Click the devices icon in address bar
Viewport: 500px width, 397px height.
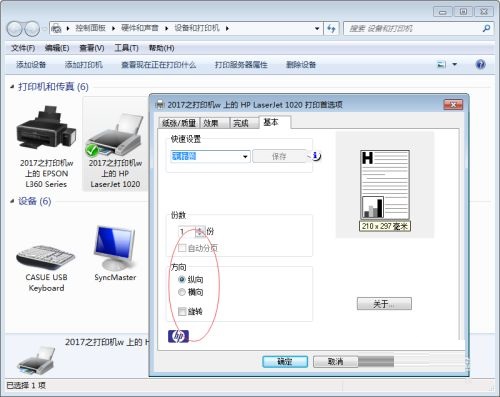pyautogui.click(x=57, y=29)
